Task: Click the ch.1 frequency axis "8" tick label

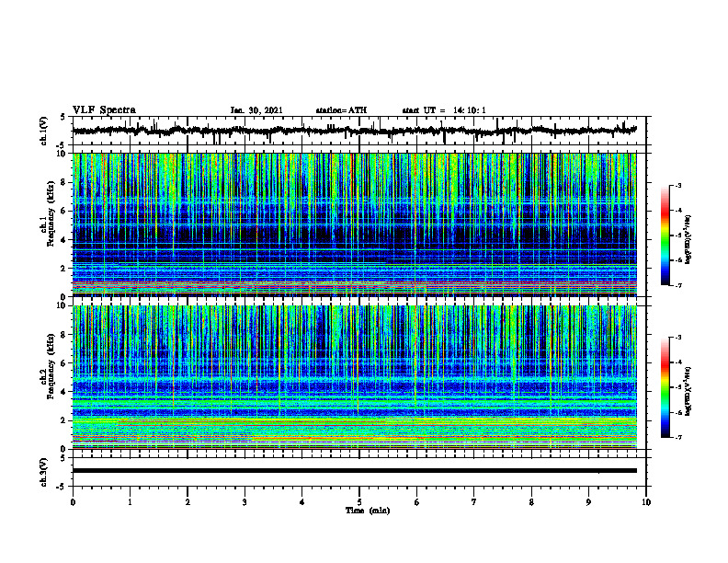Action: click(64, 182)
